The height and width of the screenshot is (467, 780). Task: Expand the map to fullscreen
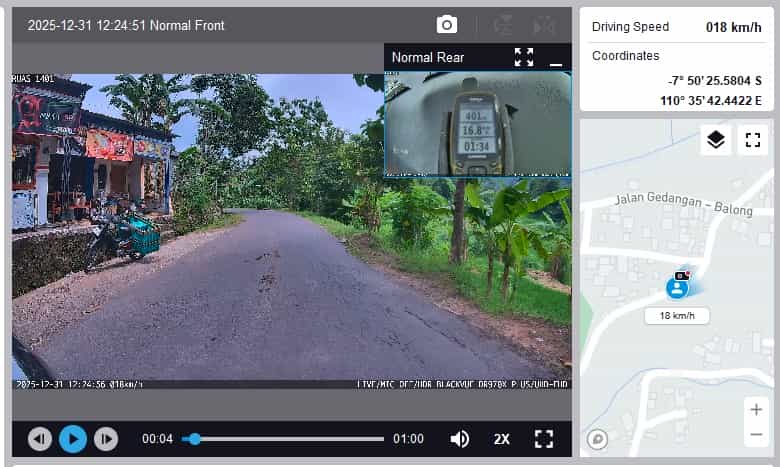[752, 140]
